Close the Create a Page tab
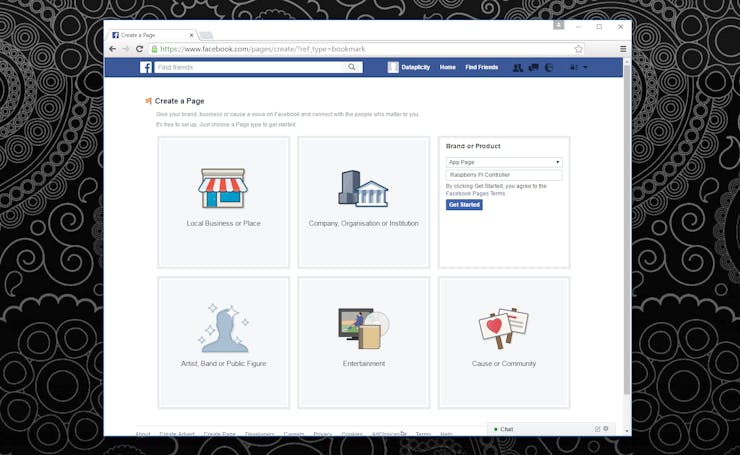740x455 pixels. [x=191, y=35]
